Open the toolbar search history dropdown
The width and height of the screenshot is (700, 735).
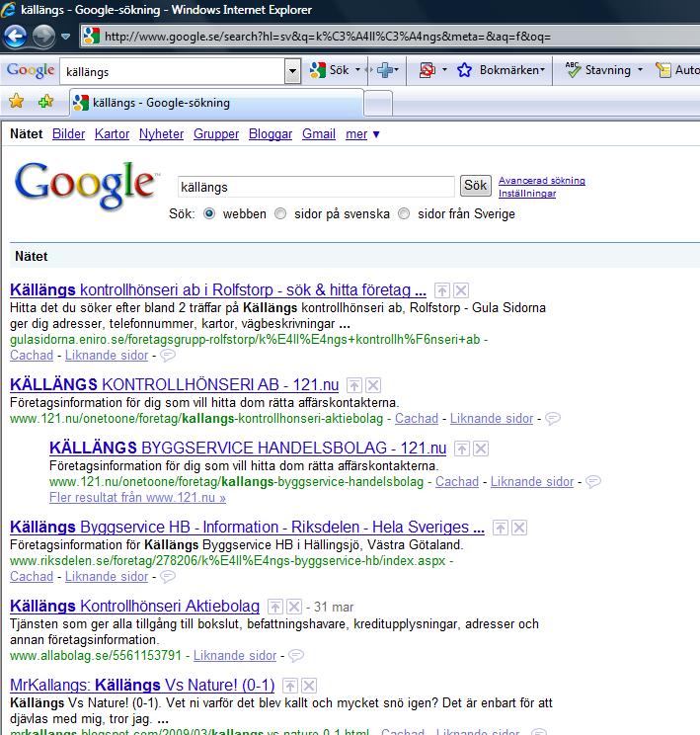[293, 72]
